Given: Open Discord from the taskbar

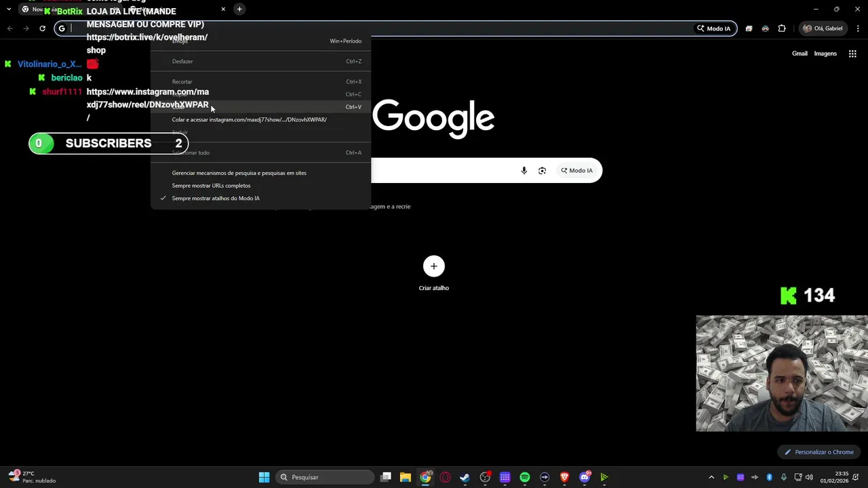Looking at the screenshot, I should click(x=585, y=477).
